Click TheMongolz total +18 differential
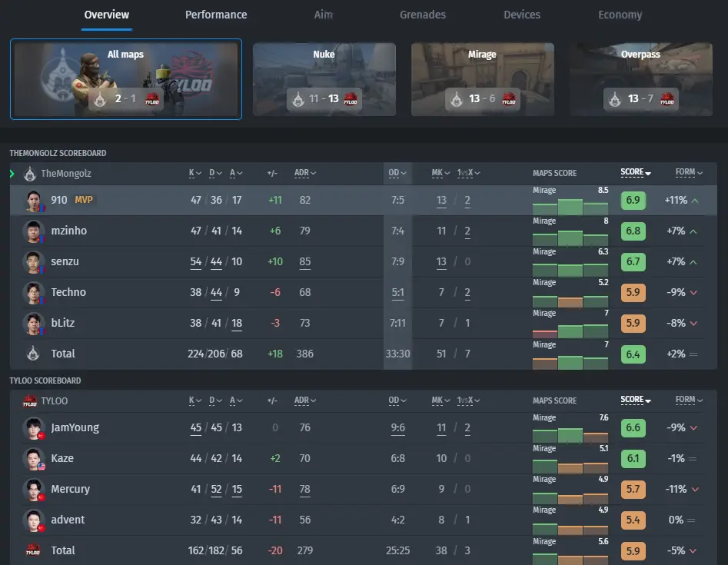 tap(275, 354)
